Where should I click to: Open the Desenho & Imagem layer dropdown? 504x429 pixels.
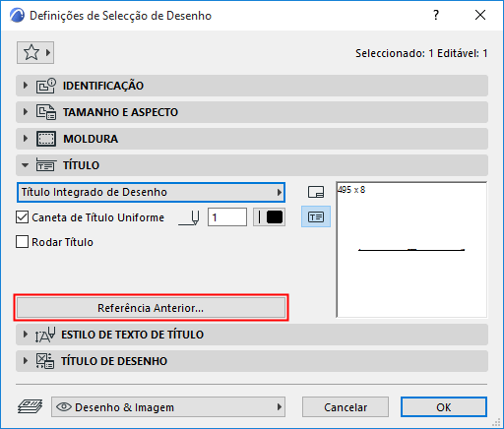point(168,407)
